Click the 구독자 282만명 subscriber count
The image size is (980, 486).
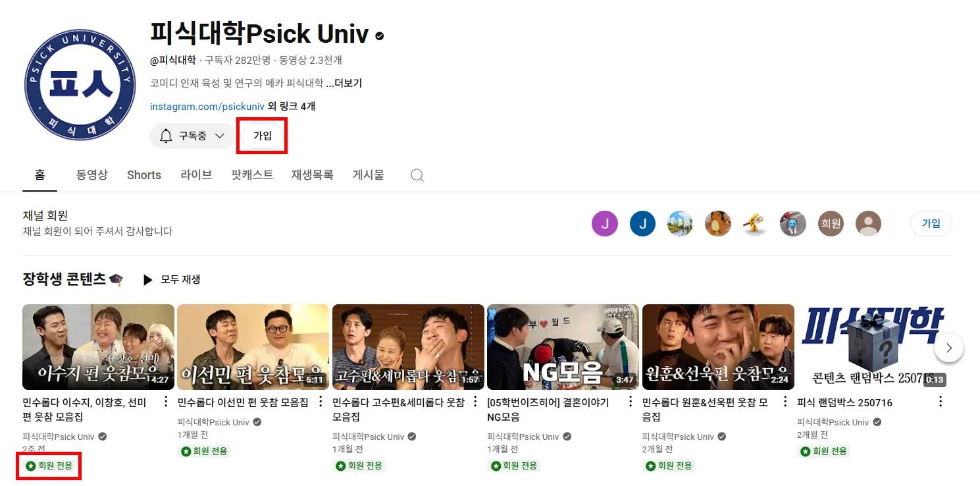coord(238,60)
